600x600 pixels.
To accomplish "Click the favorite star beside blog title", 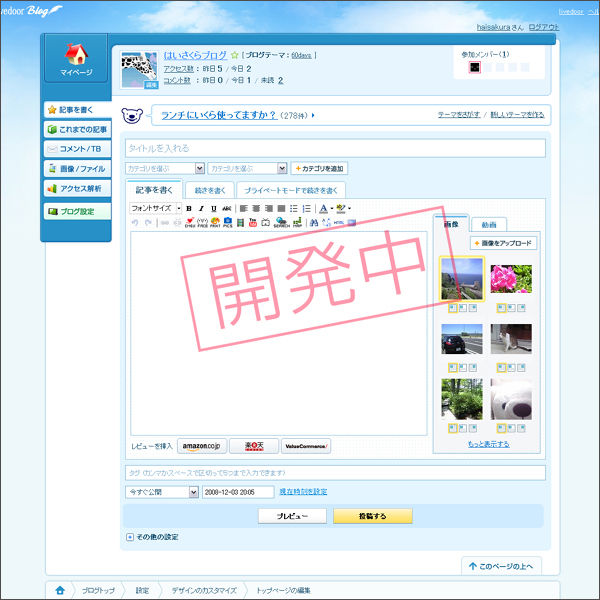I will [x=235, y=55].
